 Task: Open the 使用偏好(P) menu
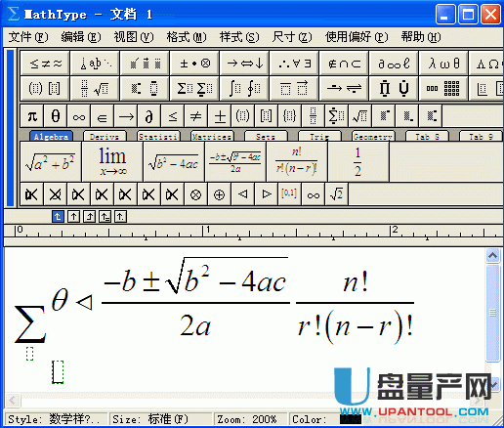[357, 37]
